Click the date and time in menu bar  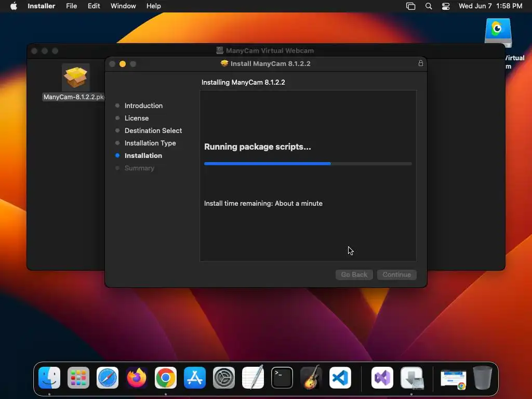coord(490,6)
